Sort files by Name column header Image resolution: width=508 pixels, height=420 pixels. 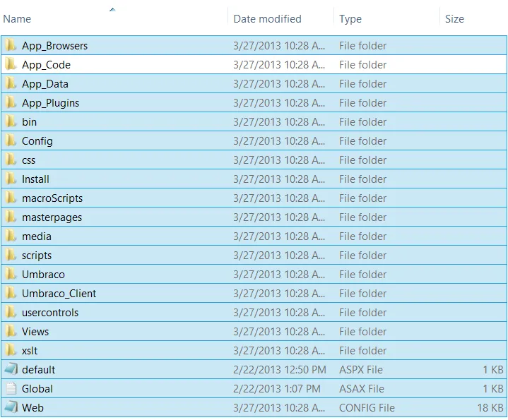click(17, 19)
